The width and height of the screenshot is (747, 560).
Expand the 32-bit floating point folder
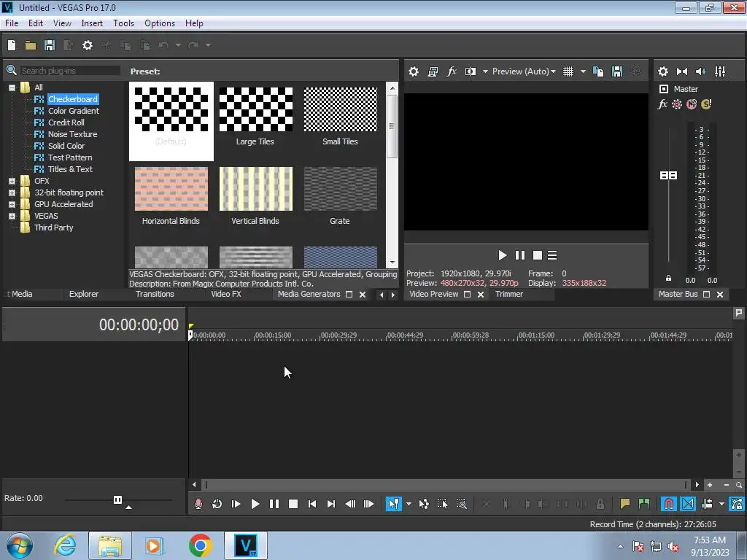[x=12, y=192]
